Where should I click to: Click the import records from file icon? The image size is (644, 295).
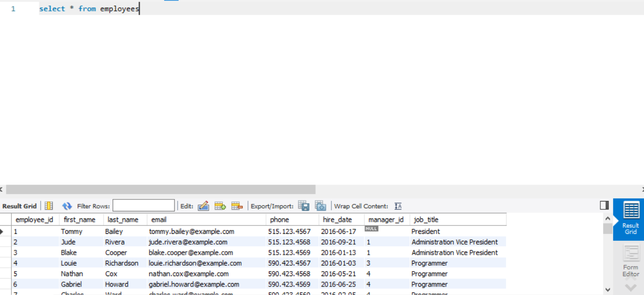320,205
